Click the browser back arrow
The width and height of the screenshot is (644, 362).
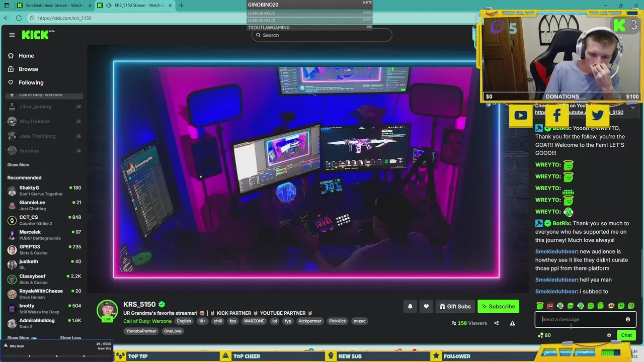(x=7, y=18)
